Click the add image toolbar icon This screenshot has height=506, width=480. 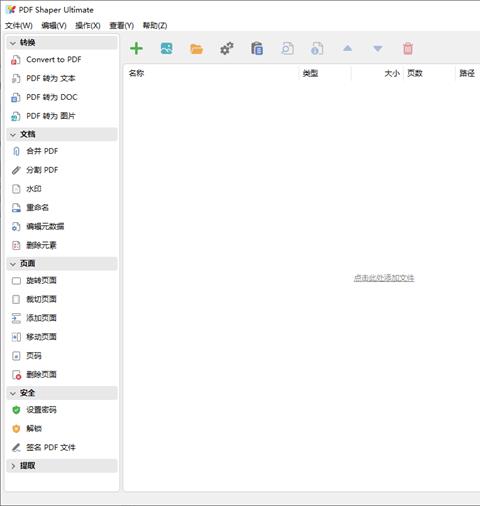(166, 49)
